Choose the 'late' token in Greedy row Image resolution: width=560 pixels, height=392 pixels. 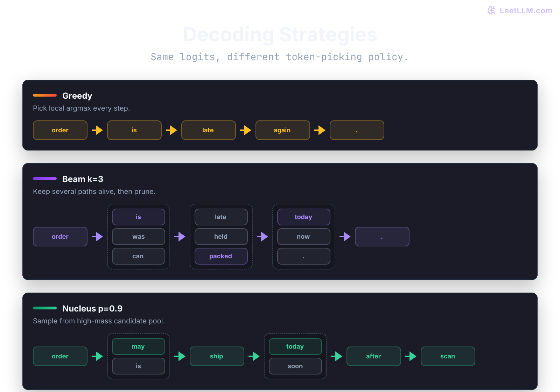(209, 130)
